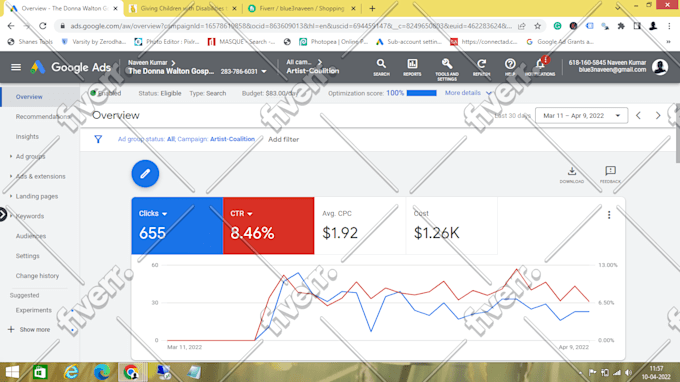Click the blue pencil edit button
The width and height of the screenshot is (680, 382).
(x=145, y=173)
